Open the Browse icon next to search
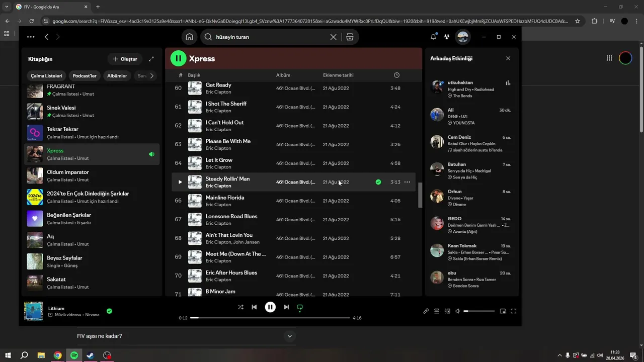 (x=350, y=37)
